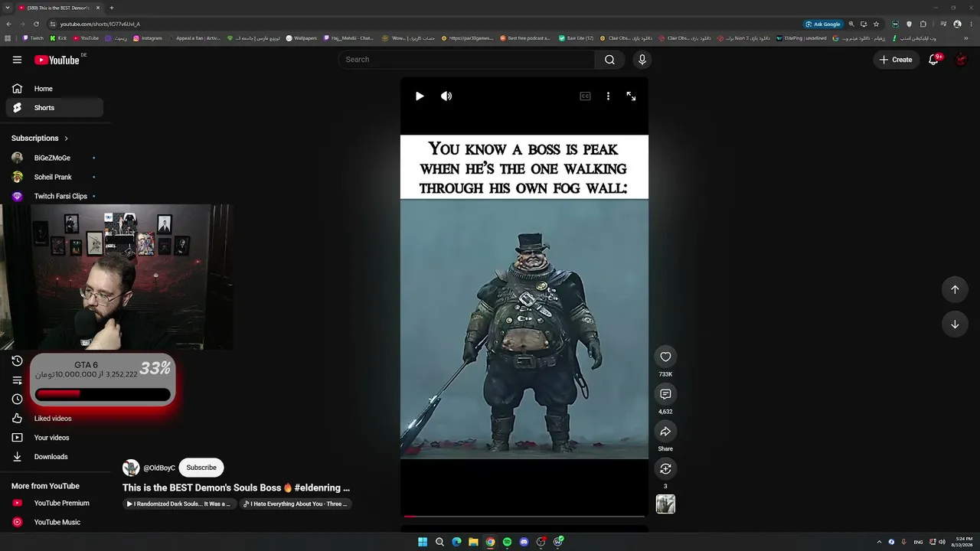Open File Explorer from the taskbar
Viewport: 980px width, 551px height.
point(473,542)
